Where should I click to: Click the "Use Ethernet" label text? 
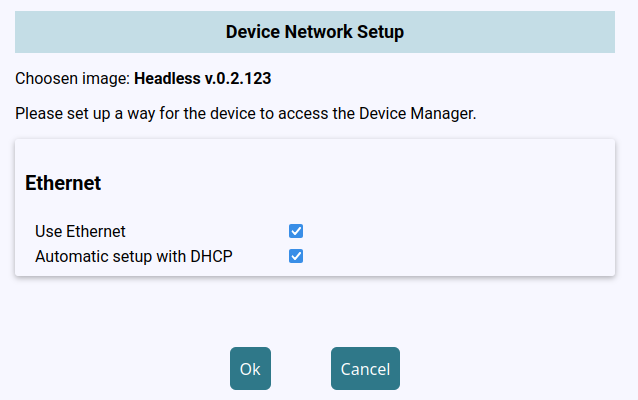pyautogui.click(x=80, y=231)
